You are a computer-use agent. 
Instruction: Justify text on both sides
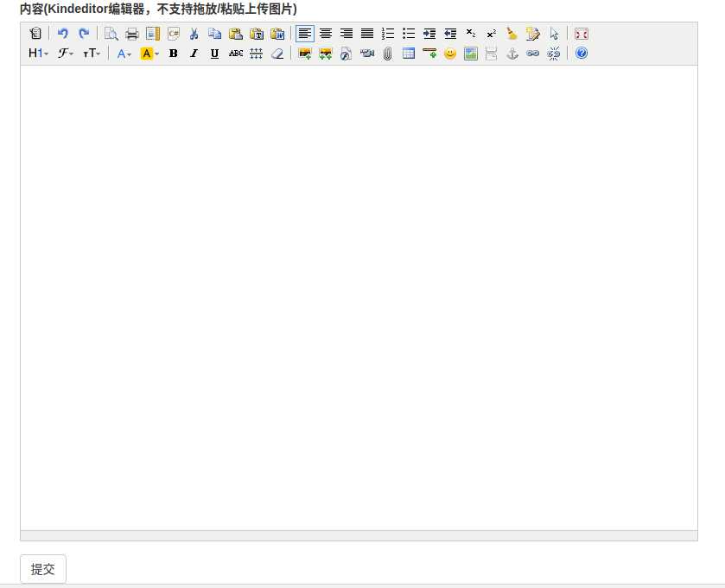coord(367,34)
